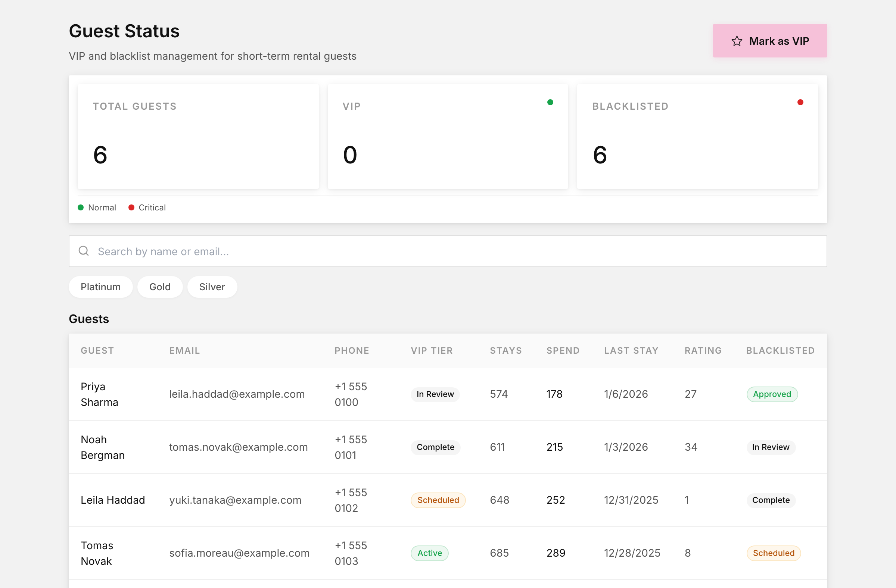
Task: Click phone number +1 555 0103
Action: [x=351, y=553]
